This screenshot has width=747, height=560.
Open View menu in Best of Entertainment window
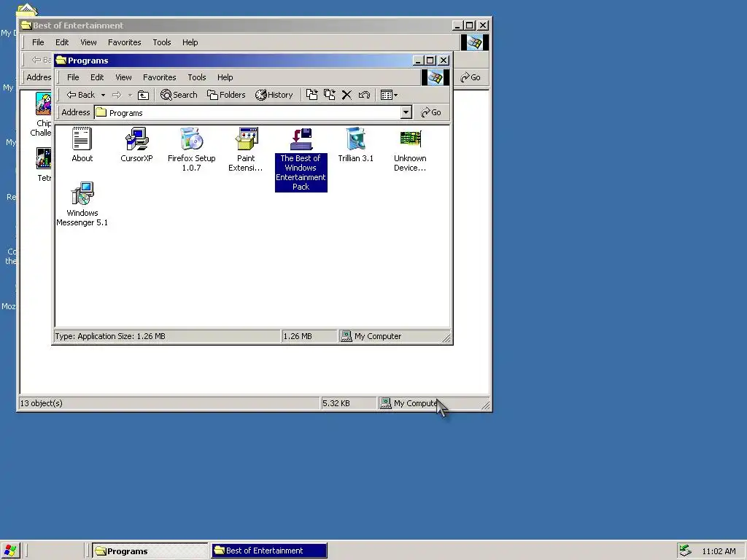(88, 42)
